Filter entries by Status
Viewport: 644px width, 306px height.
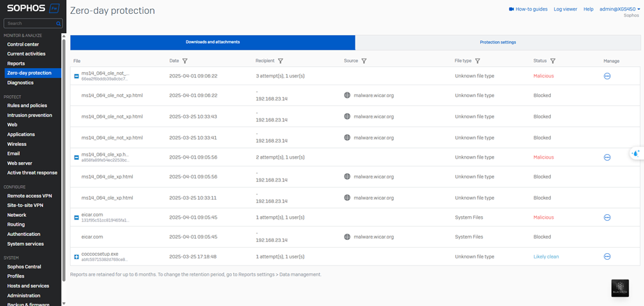point(553,61)
